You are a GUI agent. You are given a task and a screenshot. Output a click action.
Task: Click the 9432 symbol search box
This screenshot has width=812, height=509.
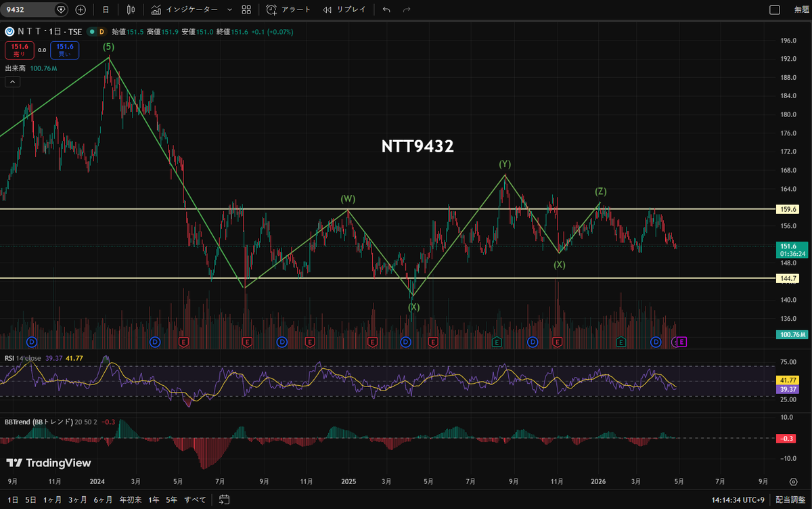coord(35,9)
